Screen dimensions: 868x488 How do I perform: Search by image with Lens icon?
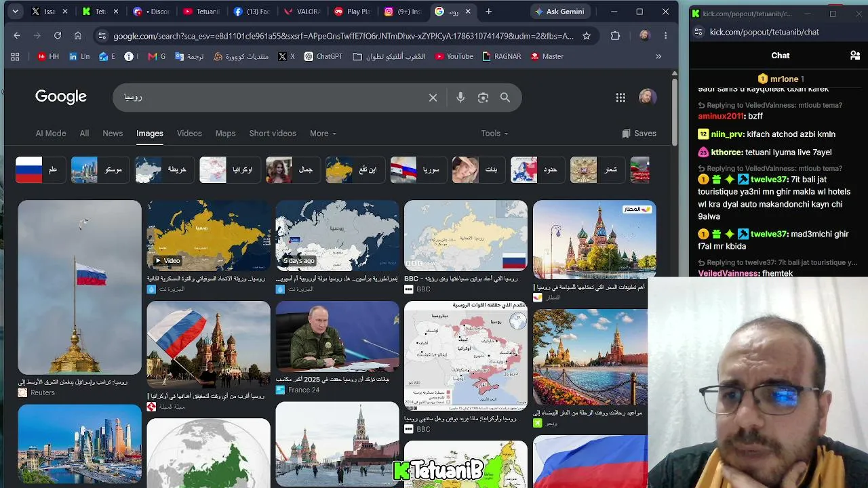coord(483,98)
